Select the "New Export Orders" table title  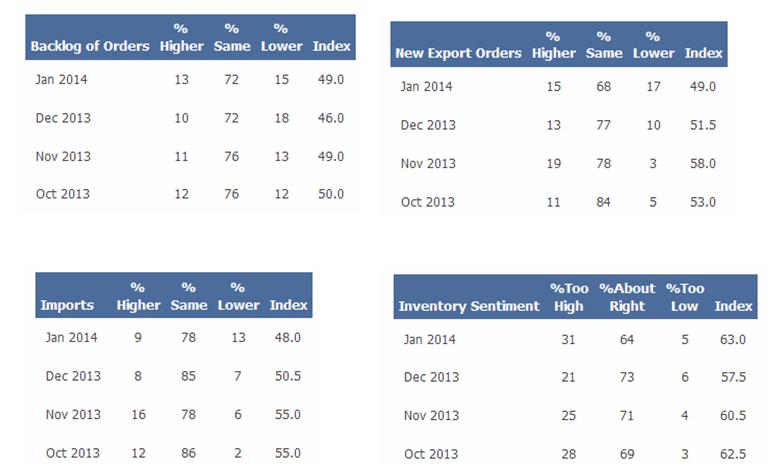point(458,53)
